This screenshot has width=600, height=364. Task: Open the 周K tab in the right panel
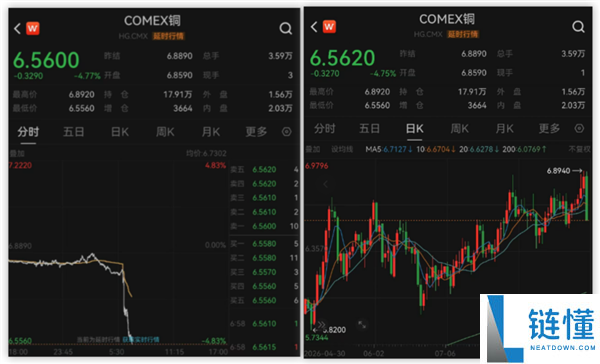[460, 129]
